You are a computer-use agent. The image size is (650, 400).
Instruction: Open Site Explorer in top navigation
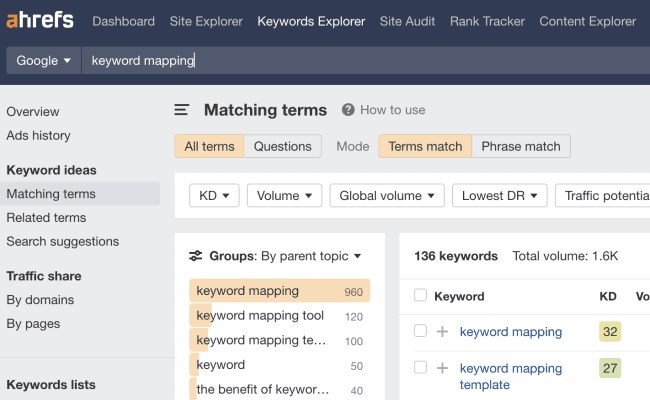pyautogui.click(x=206, y=21)
